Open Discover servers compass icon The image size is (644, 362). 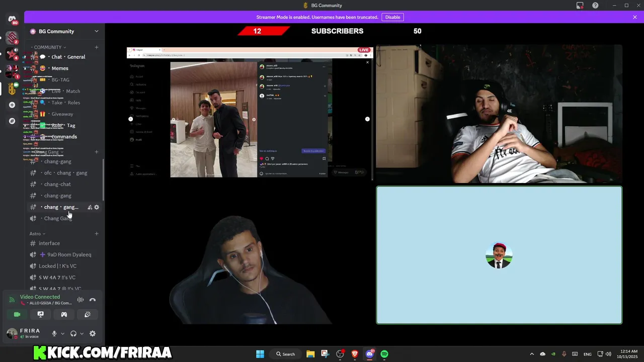(12, 121)
